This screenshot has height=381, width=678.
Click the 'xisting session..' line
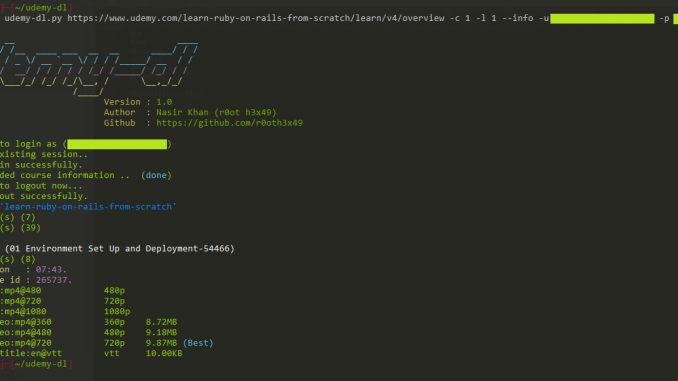click(x=44, y=154)
